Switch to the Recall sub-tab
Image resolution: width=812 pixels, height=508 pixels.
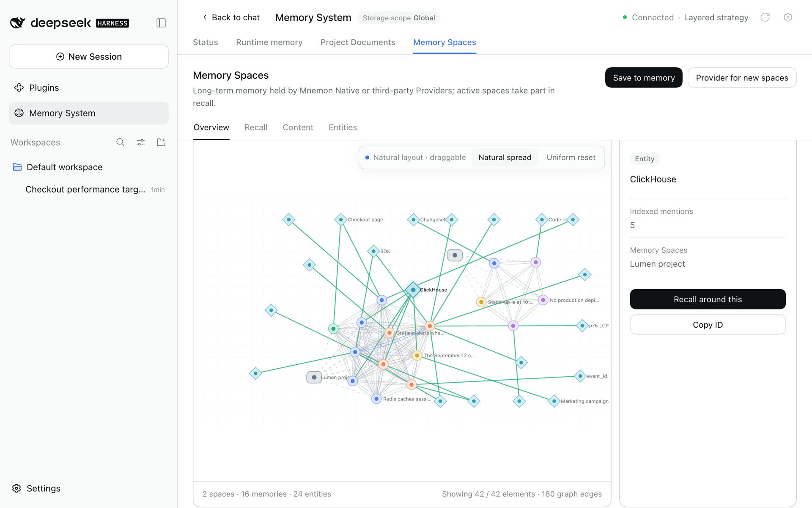(256, 127)
